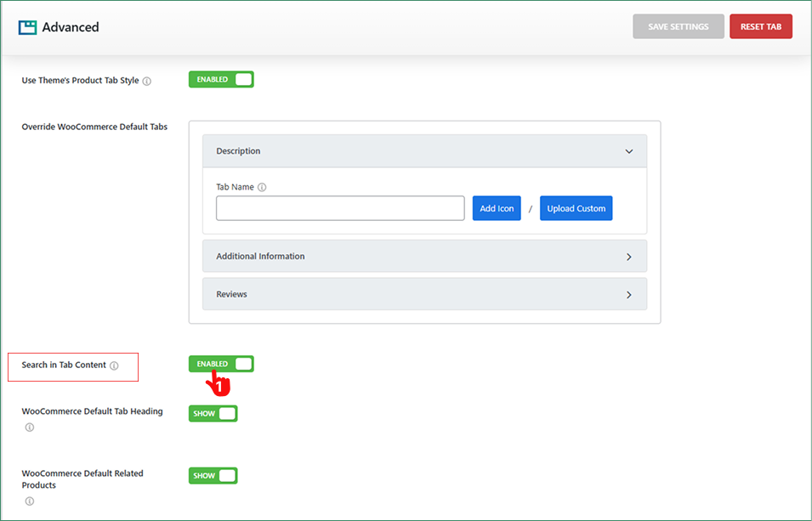
Task: Click info icon under WooCommerce Default Tab Heading
Action: click(x=30, y=428)
